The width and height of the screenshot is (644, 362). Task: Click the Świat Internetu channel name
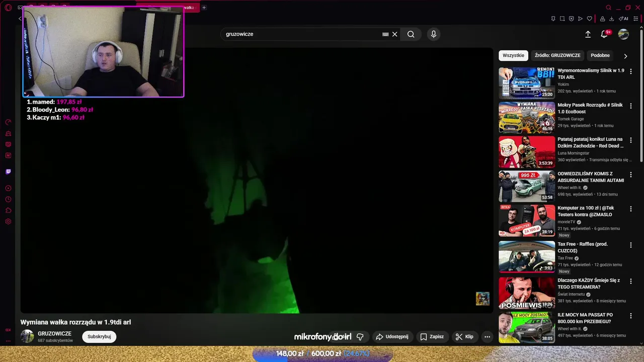click(x=571, y=294)
